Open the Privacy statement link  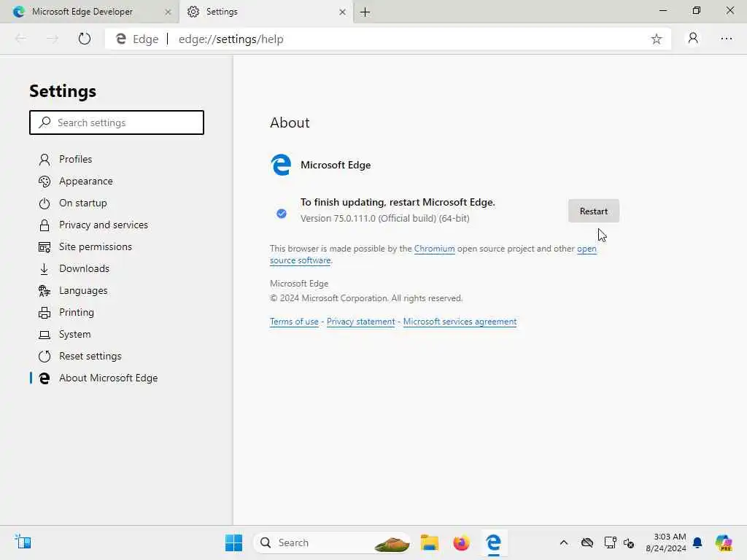tap(360, 322)
